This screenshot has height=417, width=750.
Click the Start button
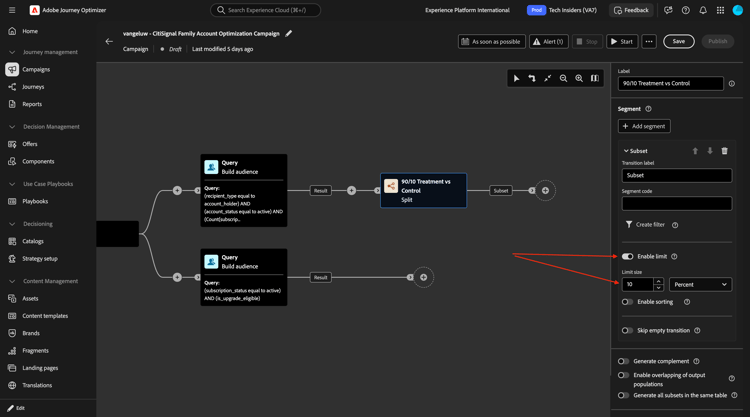(x=622, y=42)
